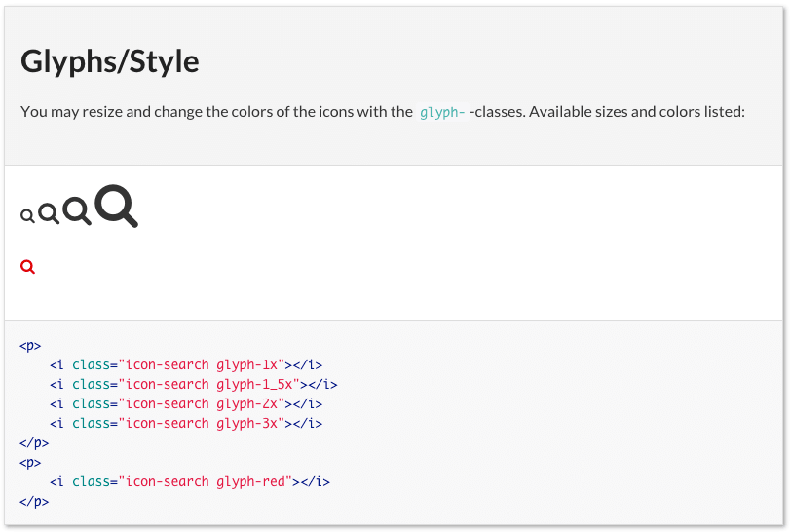
Task: Click the glyph-3x code line
Action: tap(186, 423)
